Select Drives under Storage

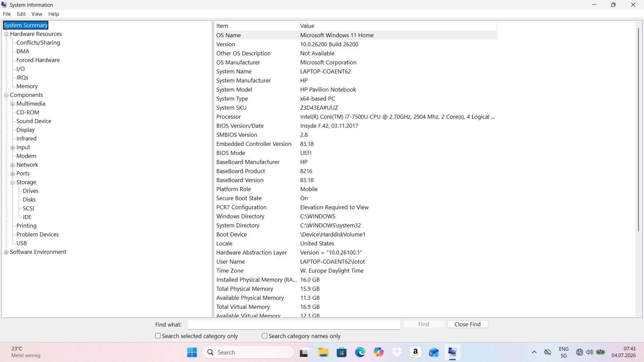click(x=30, y=191)
